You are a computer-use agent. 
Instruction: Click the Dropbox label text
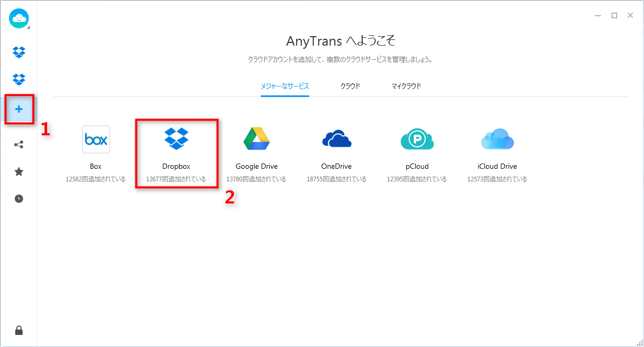coord(176,166)
